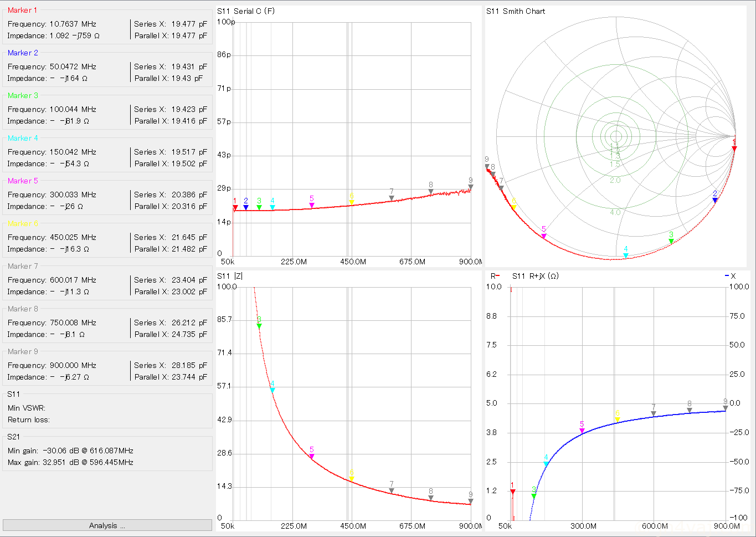Click the 'Marker 8' group heading
Screen dimensions: 756x537
(23, 309)
